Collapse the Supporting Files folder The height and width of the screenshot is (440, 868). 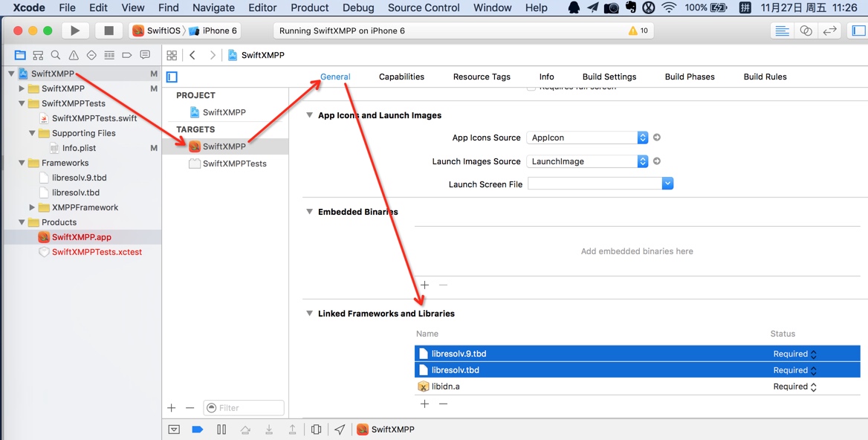click(32, 133)
